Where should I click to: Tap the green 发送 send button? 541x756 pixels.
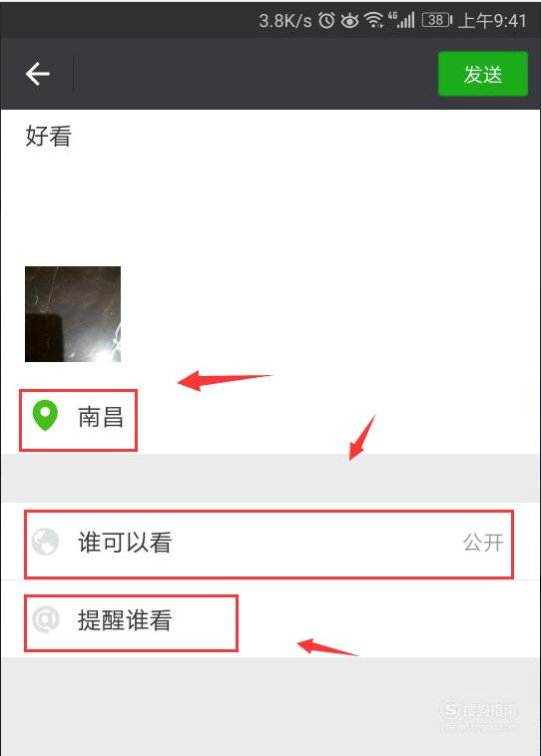[482, 74]
